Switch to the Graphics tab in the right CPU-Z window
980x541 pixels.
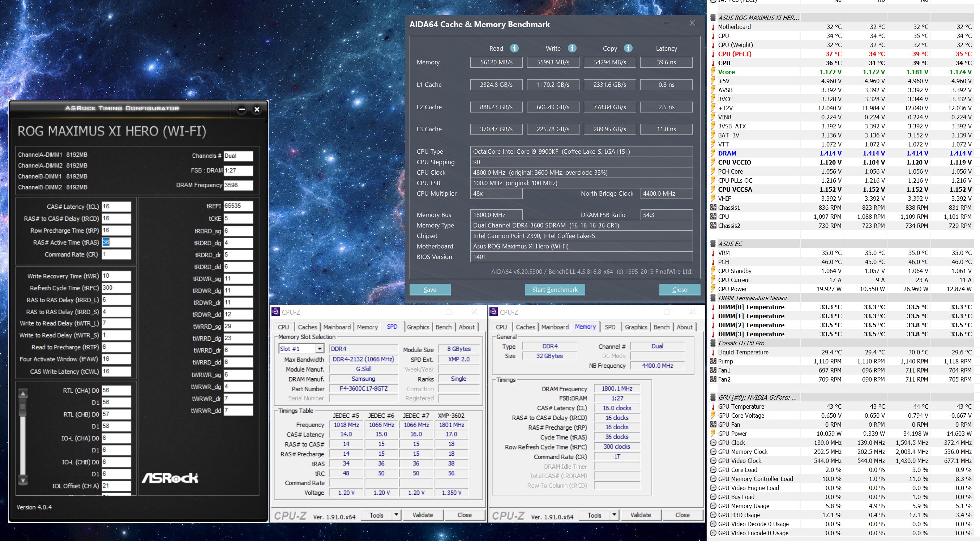pos(636,327)
